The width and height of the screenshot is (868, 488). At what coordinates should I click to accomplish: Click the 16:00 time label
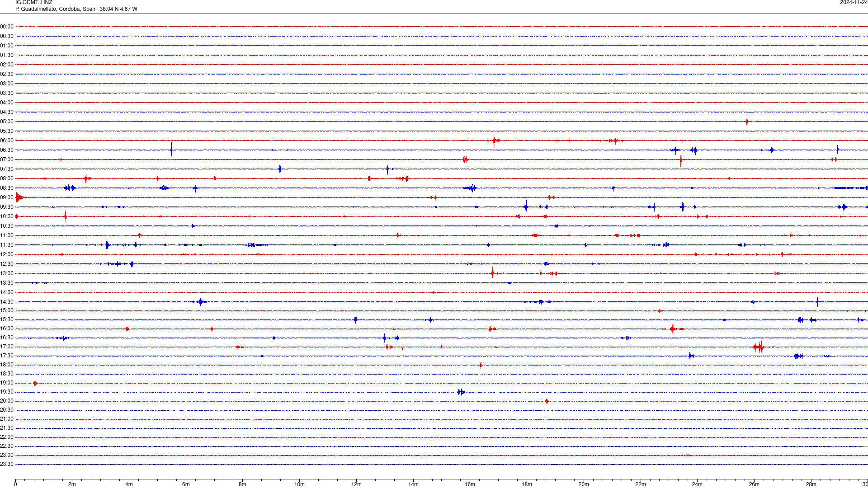(7, 328)
